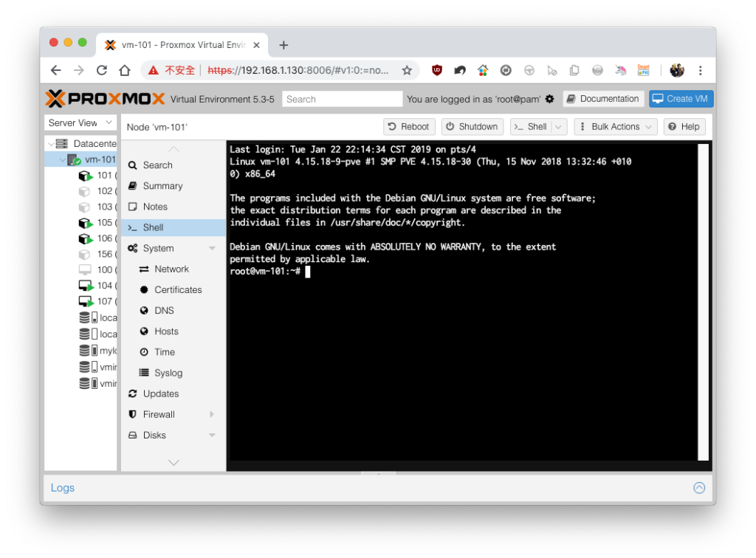
Task: Select running container 105 in the tree
Action: pos(98,223)
